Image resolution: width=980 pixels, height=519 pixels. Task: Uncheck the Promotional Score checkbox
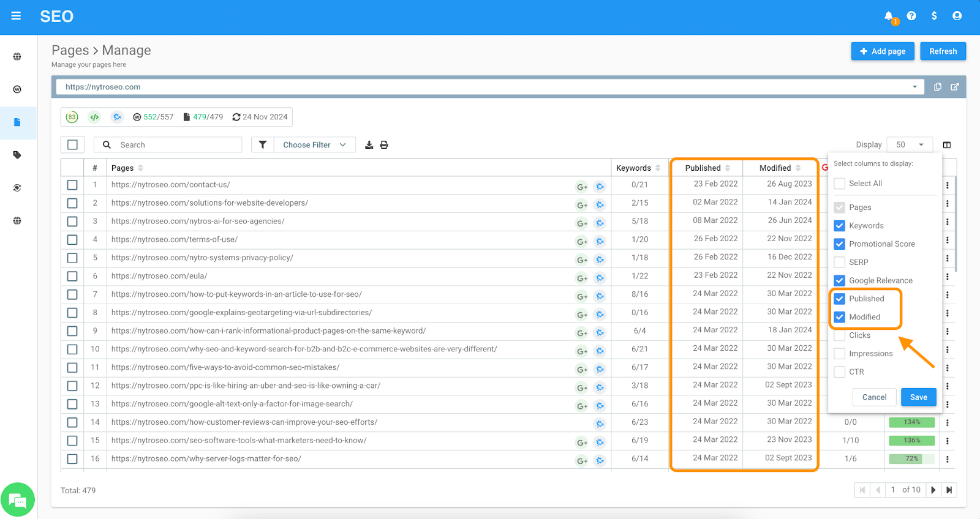pyautogui.click(x=840, y=244)
